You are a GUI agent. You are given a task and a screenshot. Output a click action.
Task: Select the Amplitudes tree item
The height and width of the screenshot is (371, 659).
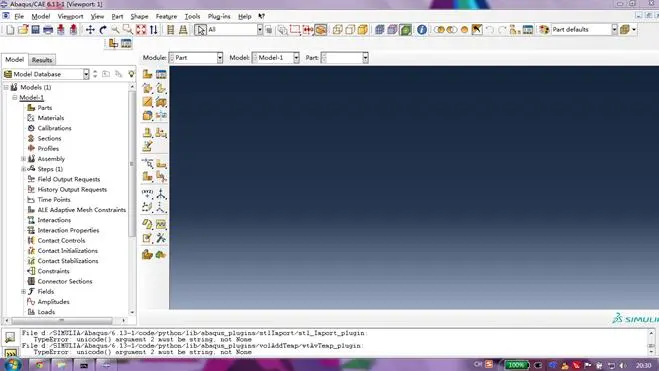pos(53,302)
